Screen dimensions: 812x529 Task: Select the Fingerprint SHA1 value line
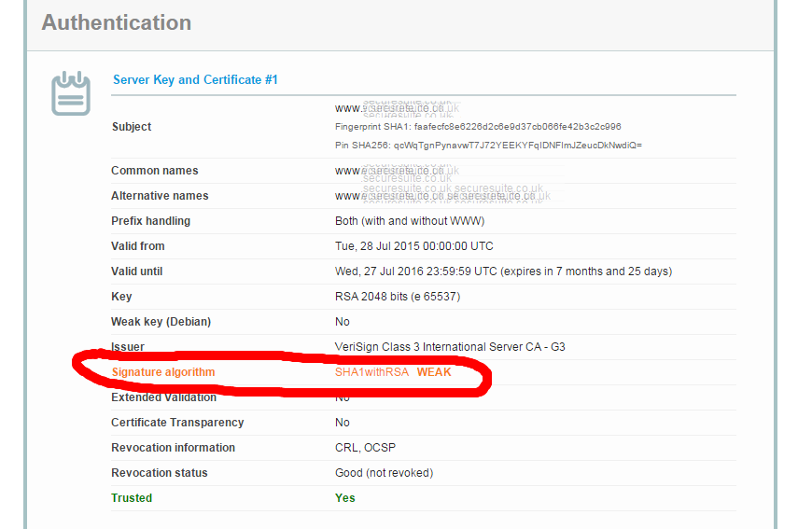pos(478,127)
